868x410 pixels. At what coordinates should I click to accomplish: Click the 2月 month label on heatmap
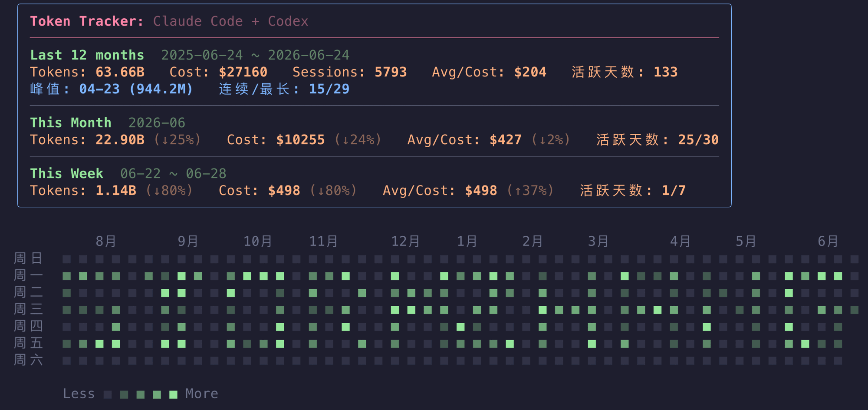tap(533, 241)
